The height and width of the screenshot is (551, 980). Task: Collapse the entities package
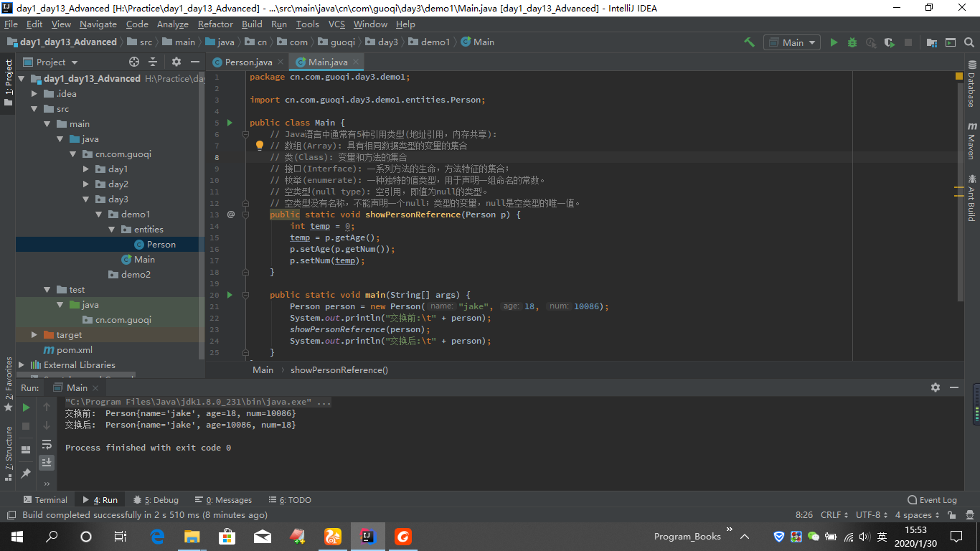(112, 229)
